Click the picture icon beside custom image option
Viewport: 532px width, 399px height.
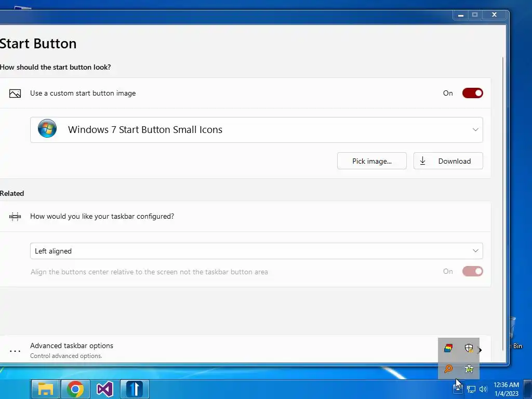[15, 94]
